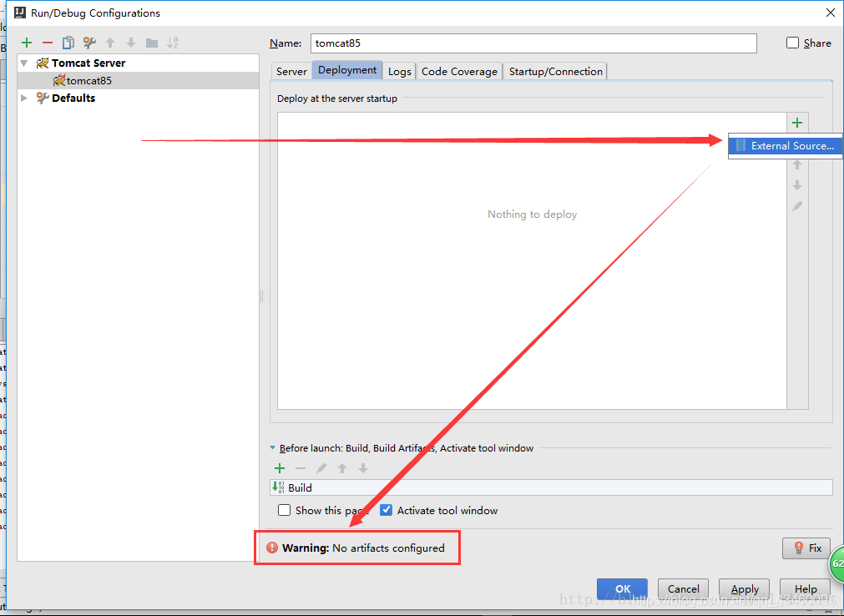Sort configurations alphabetically
844x616 pixels.
pyautogui.click(x=172, y=43)
